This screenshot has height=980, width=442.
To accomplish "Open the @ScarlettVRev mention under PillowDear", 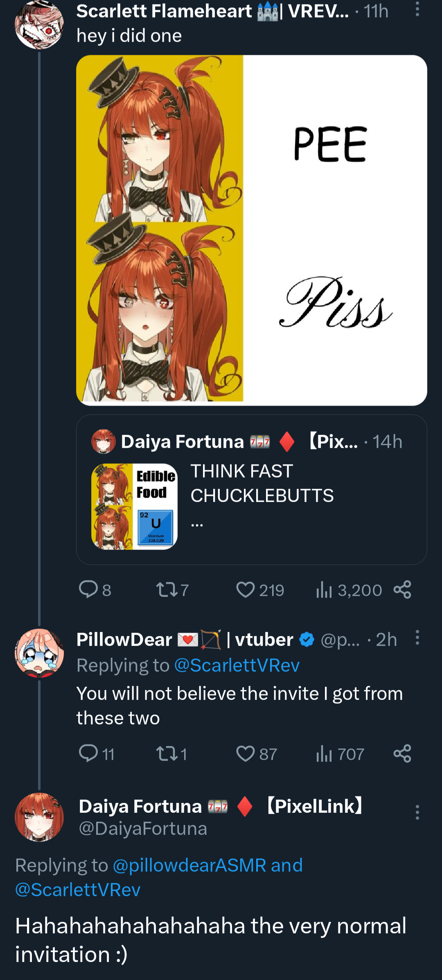I will click(237, 665).
